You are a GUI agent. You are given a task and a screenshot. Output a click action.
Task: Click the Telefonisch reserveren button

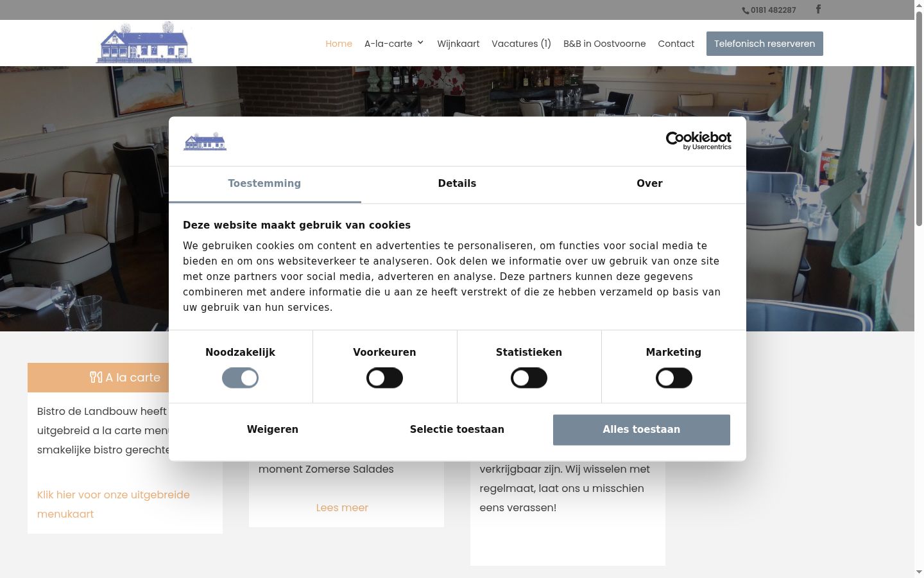click(765, 44)
